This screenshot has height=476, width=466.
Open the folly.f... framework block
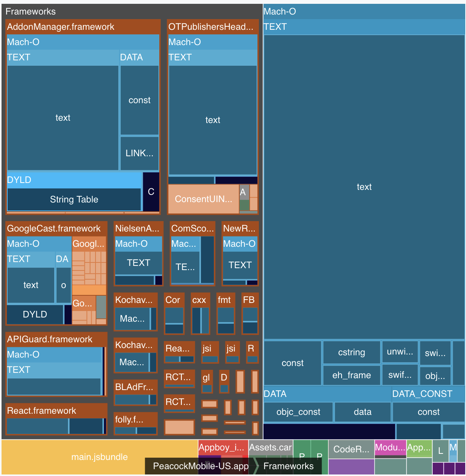(x=129, y=419)
